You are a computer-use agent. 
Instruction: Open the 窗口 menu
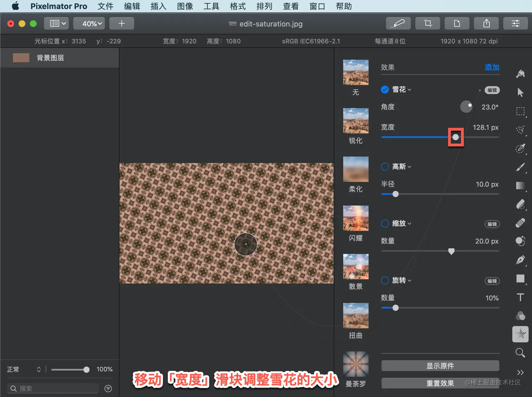pos(317,6)
